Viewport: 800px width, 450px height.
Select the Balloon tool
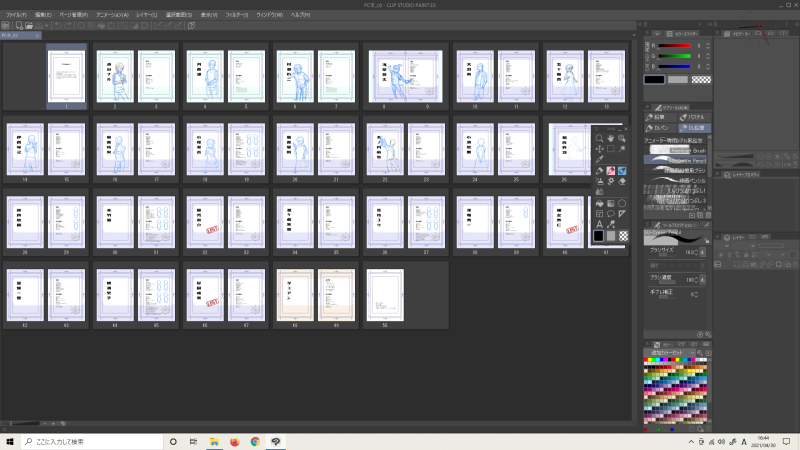click(611, 214)
